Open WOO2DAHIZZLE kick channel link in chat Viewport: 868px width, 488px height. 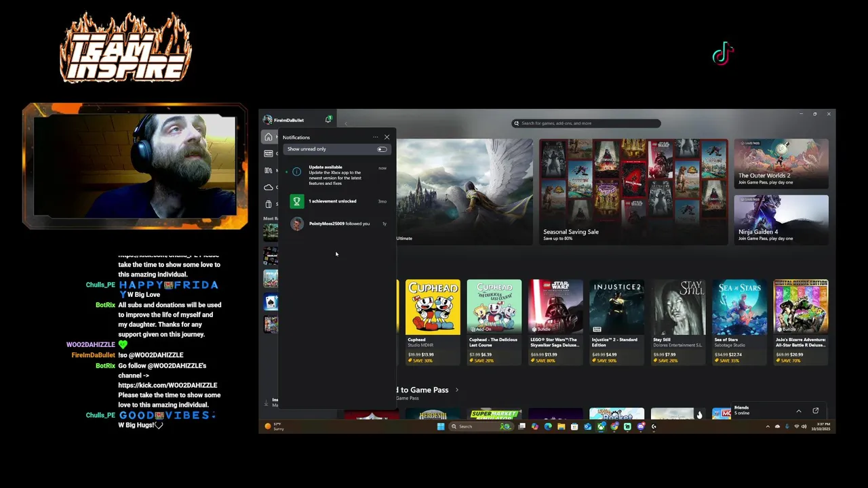169,385
